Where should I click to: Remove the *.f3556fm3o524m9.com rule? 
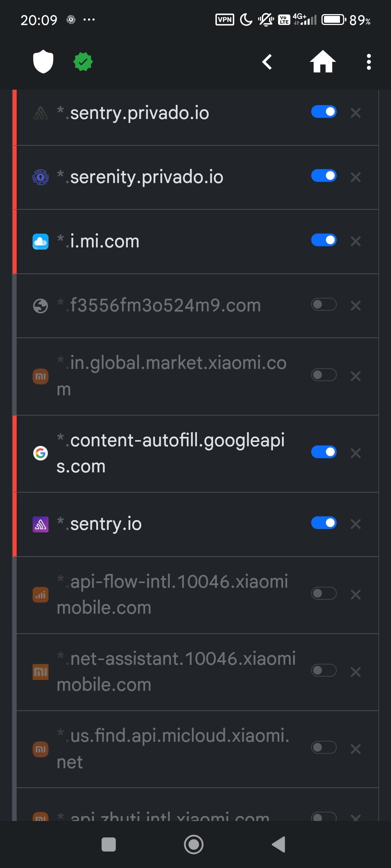[x=356, y=306]
